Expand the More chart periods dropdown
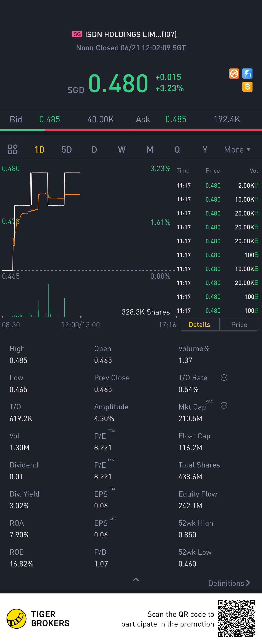262x644 pixels. (x=237, y=150)
